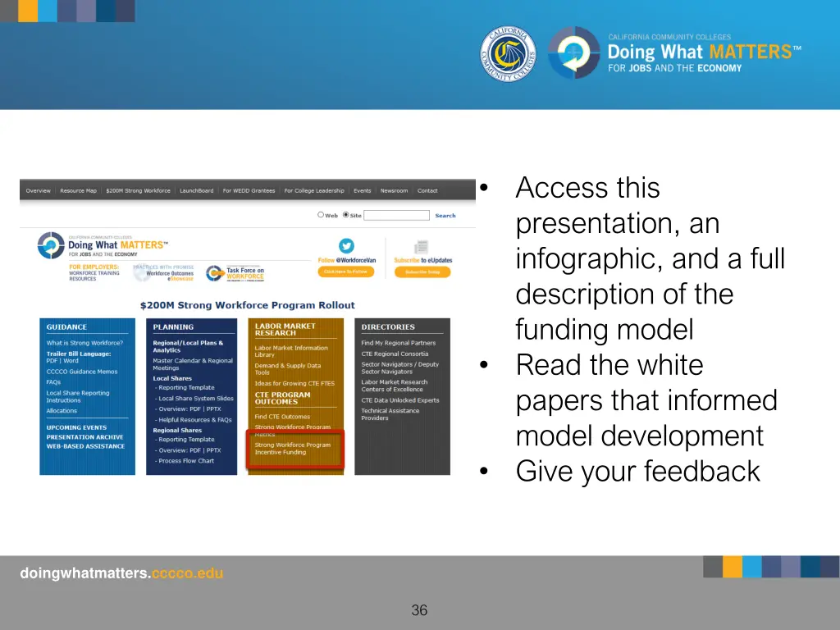Click the Twitter bird icon

[346, 246]
